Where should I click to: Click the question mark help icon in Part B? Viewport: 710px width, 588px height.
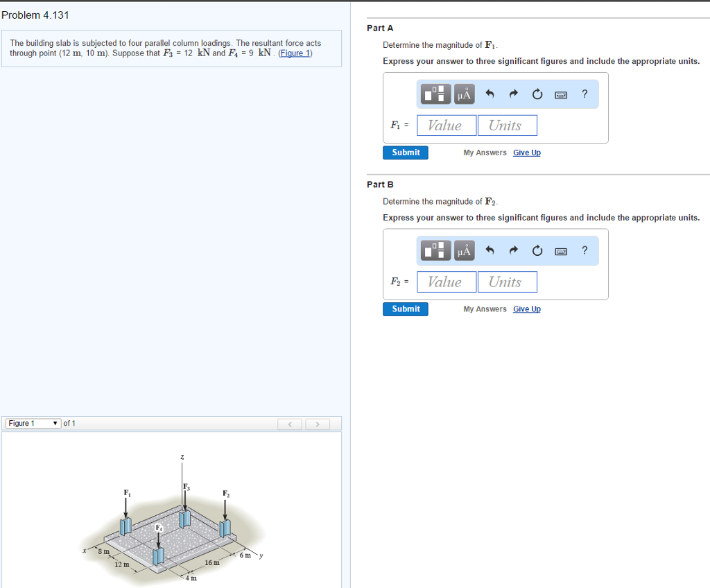tap(584, 250)
